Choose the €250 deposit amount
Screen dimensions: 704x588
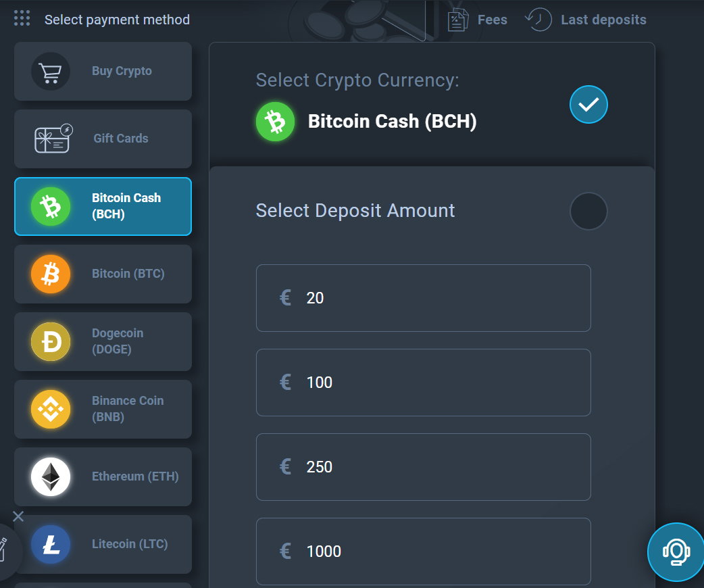click(x=424, y=467)
